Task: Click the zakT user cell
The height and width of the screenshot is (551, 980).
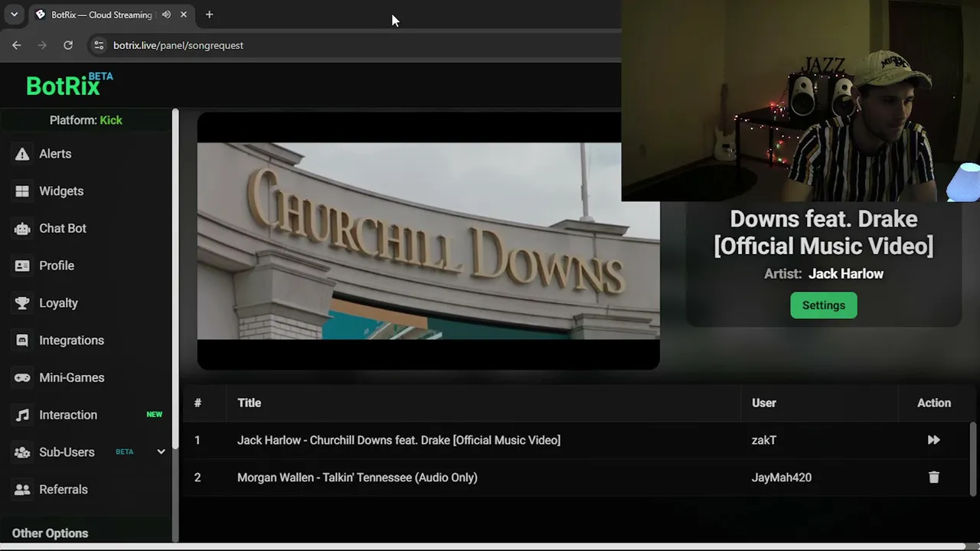Action: point(764,440)
